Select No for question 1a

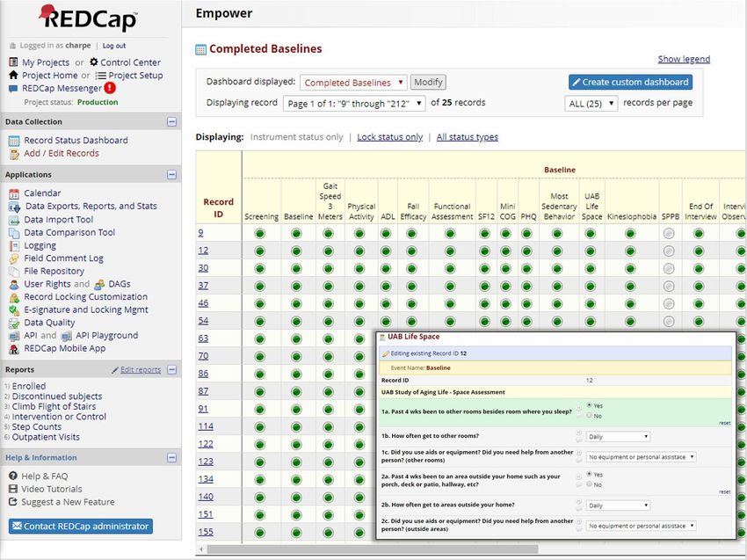590,416
